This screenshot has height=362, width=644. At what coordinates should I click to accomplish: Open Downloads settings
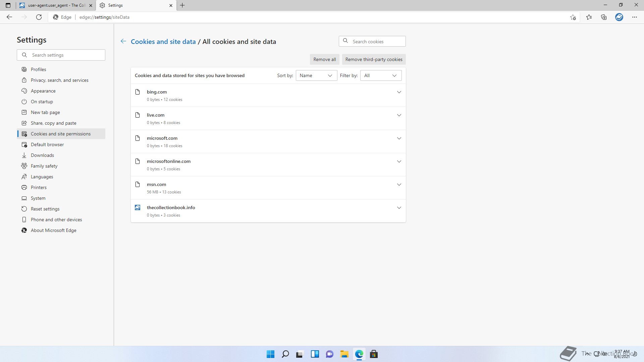[x=61, y=155]
